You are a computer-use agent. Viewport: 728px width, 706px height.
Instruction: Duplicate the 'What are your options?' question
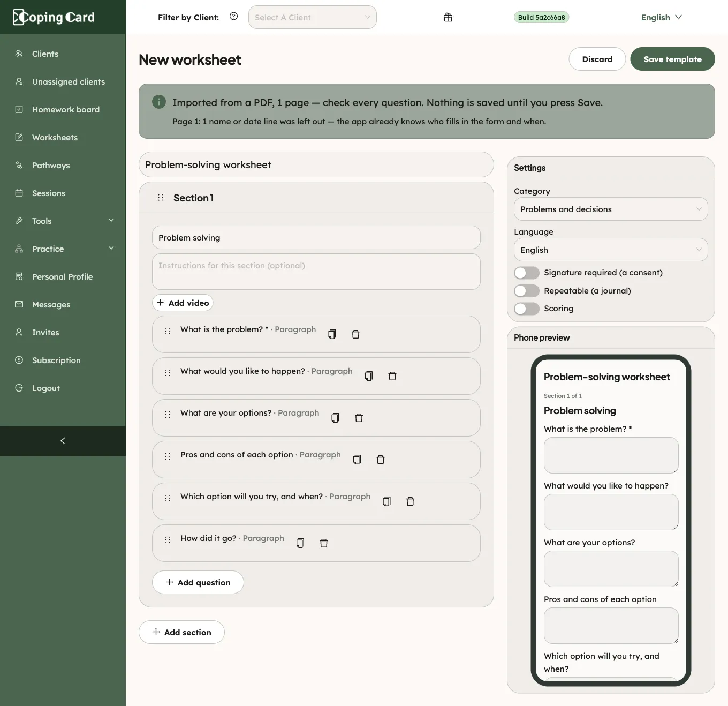coord(335,418)
